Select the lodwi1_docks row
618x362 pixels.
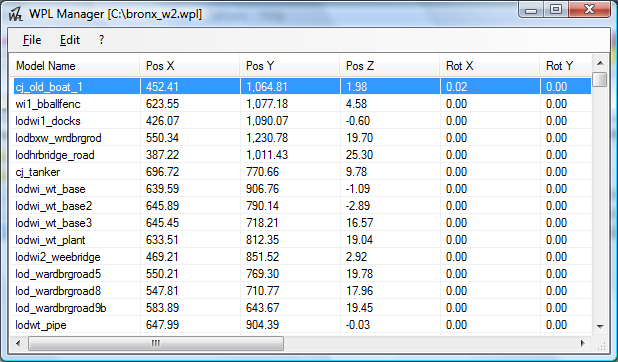click(302, 121)
